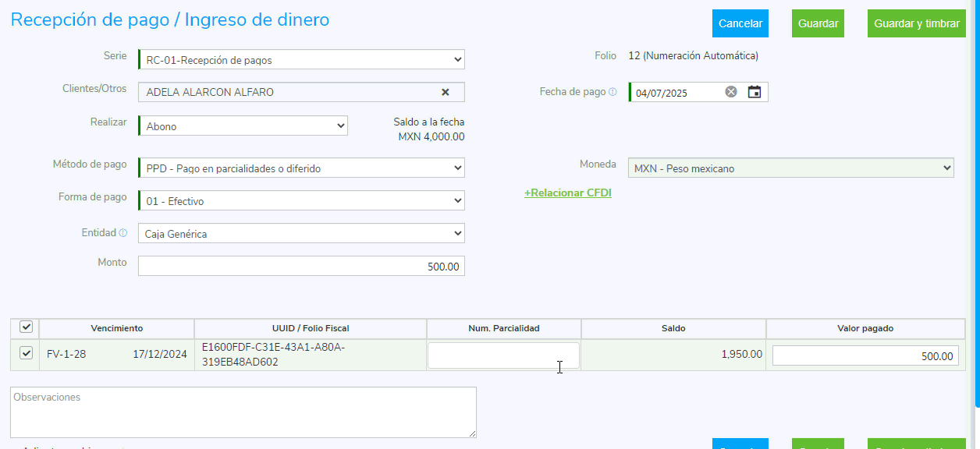Open the Moneda currency dropdown
The width and height of the screenshot is (980, 449).
pos(790,168)
